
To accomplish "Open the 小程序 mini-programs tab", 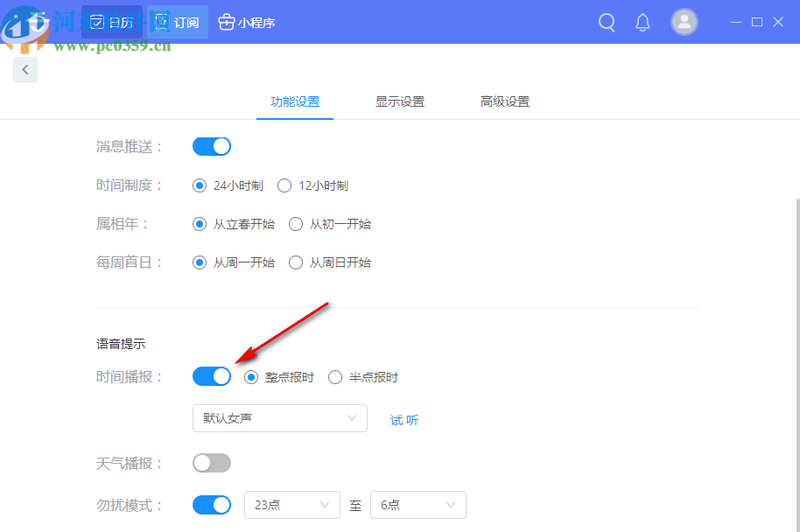I will [x=247, y=23].
